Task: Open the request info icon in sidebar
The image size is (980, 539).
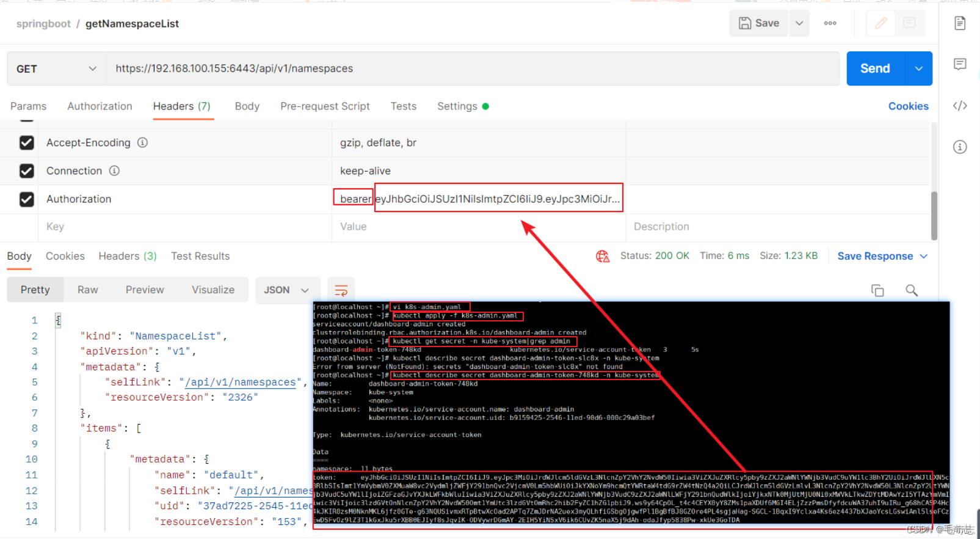Action: (x=960, y=147)
